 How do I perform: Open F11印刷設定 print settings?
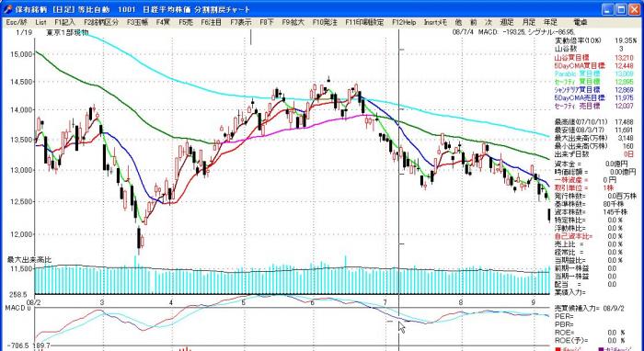pos(364,23)
